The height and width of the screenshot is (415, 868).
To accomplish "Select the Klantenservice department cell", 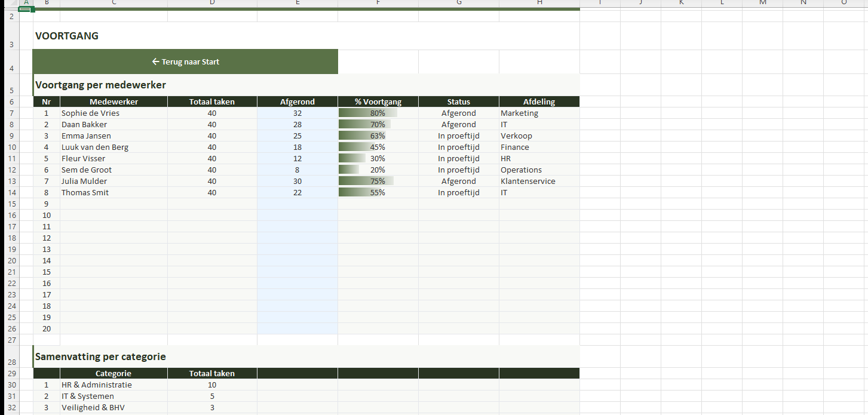I will click(x=527, y=181).
